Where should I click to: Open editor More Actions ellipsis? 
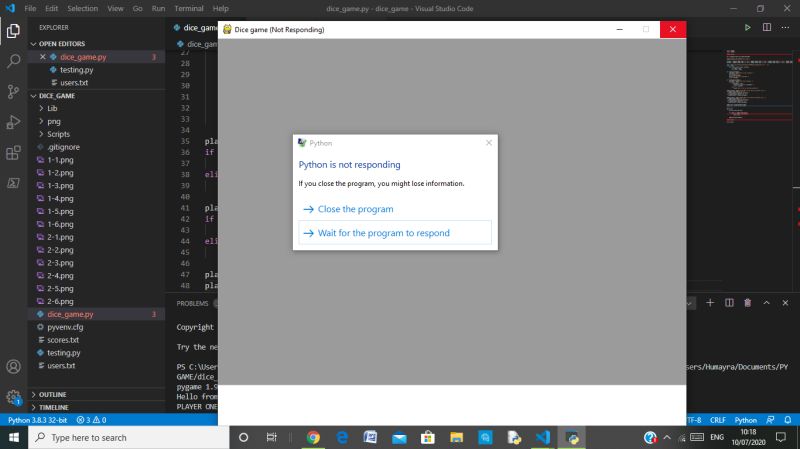coord(785,28)
